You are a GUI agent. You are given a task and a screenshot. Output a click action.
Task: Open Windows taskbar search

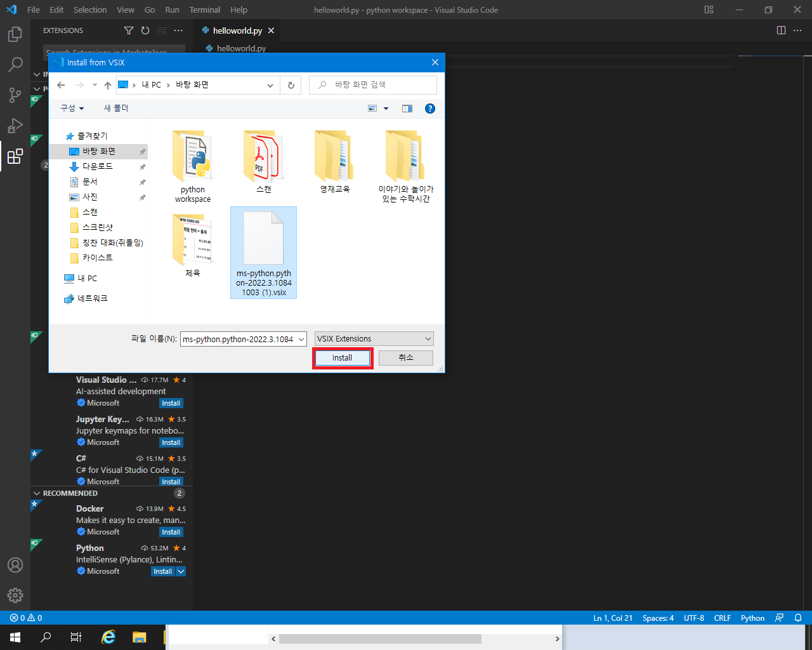tap(46, 637)
